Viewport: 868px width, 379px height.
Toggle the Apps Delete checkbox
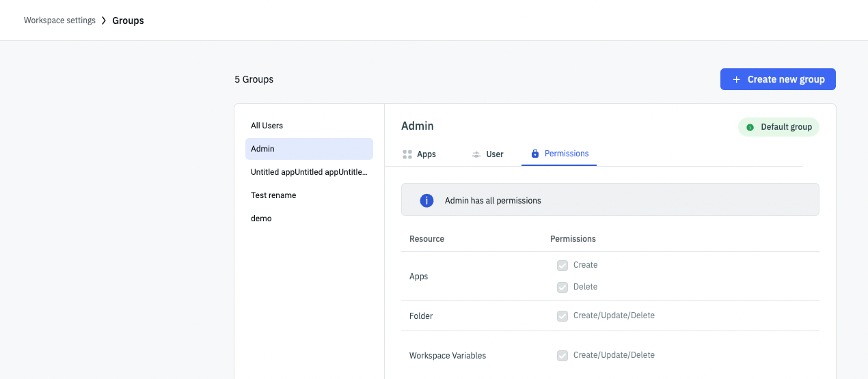pyautogui.click(x=562, y=287)
